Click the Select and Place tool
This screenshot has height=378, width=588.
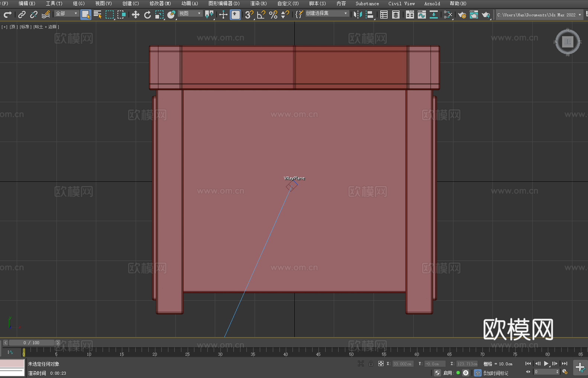point(171,15)
